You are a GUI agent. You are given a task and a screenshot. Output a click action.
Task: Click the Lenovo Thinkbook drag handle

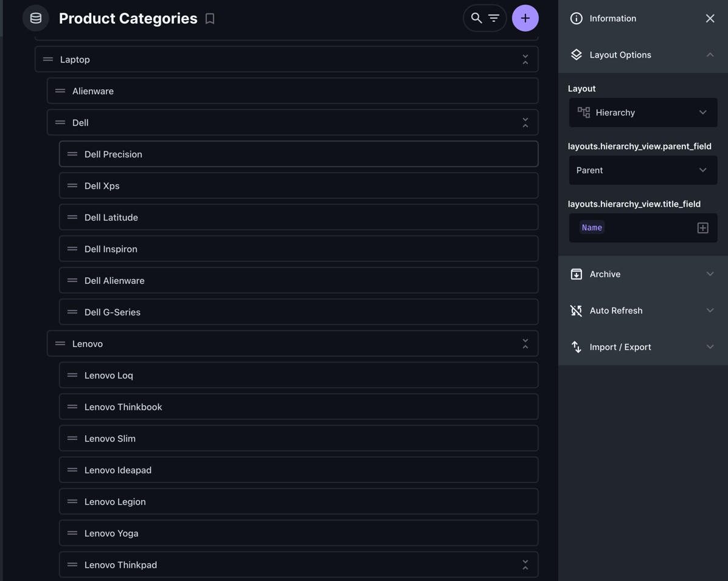point(72,407)
